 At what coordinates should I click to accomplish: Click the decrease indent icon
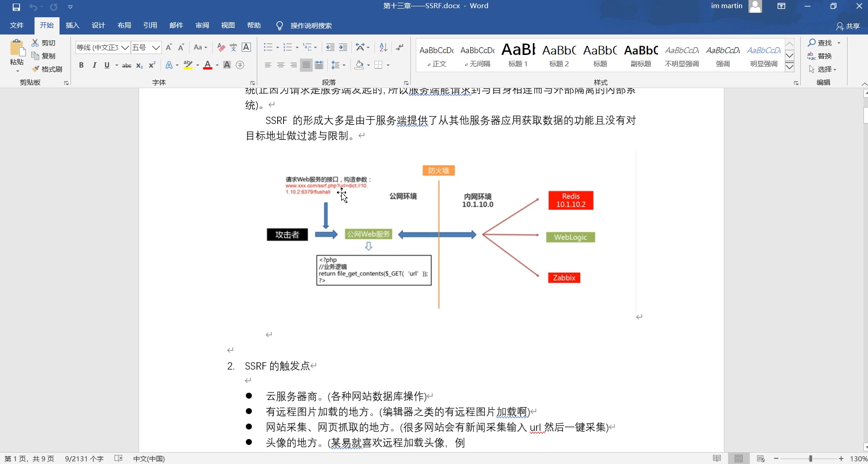(330, 47)
